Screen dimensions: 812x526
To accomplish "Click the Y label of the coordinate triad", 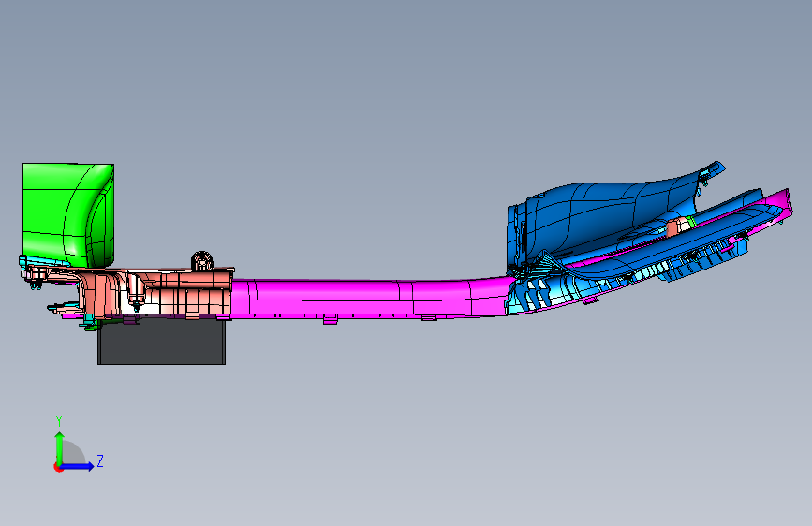I will (x=59, y=421).
